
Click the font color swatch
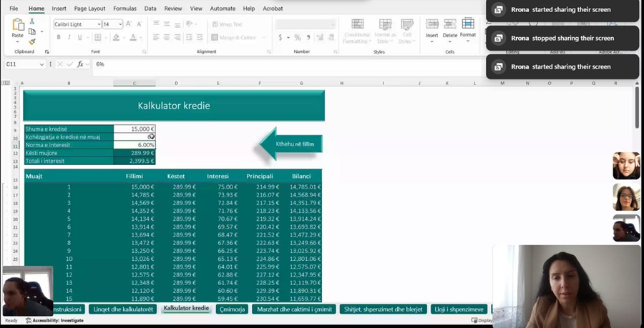click(133, 38)
